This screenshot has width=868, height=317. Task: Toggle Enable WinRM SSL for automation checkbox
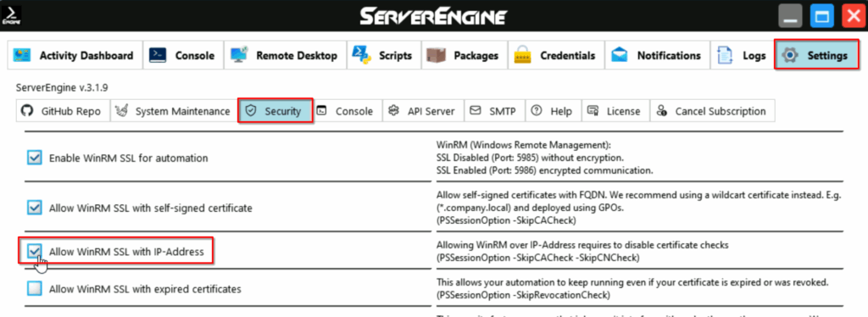pos(34,158)
